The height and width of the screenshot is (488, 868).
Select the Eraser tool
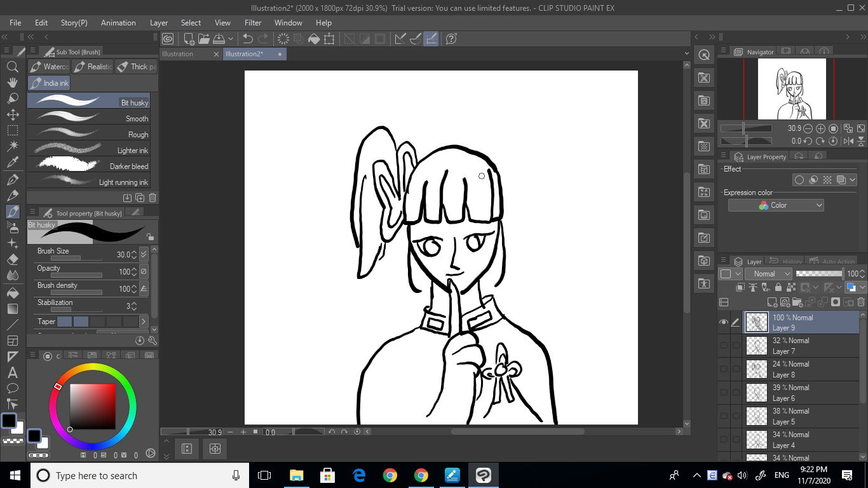[12, 259]
